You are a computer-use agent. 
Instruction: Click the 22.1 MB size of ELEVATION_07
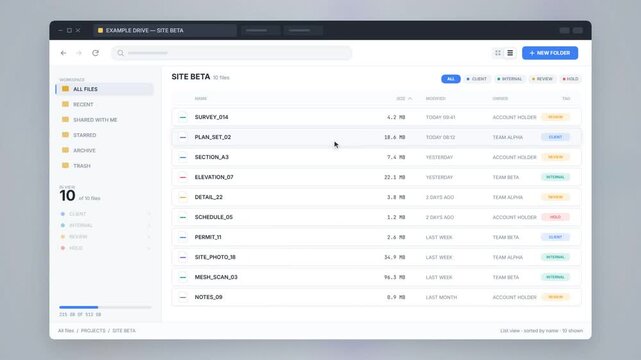point(394,177)
